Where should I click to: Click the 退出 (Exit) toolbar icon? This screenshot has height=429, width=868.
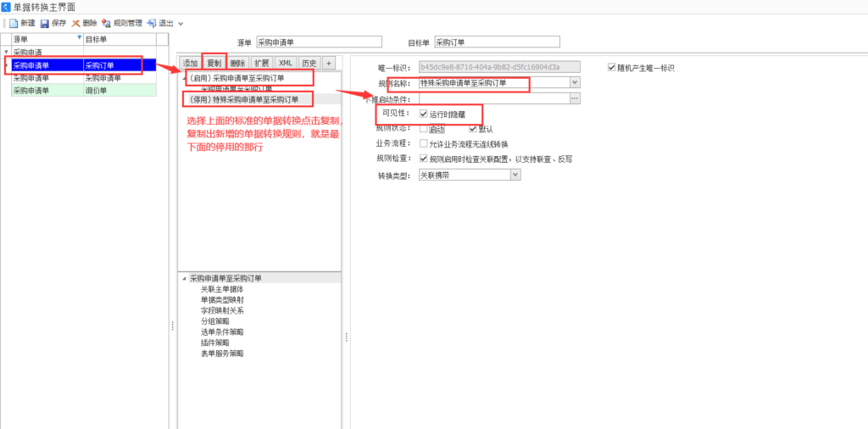click(x=152, y=23)
